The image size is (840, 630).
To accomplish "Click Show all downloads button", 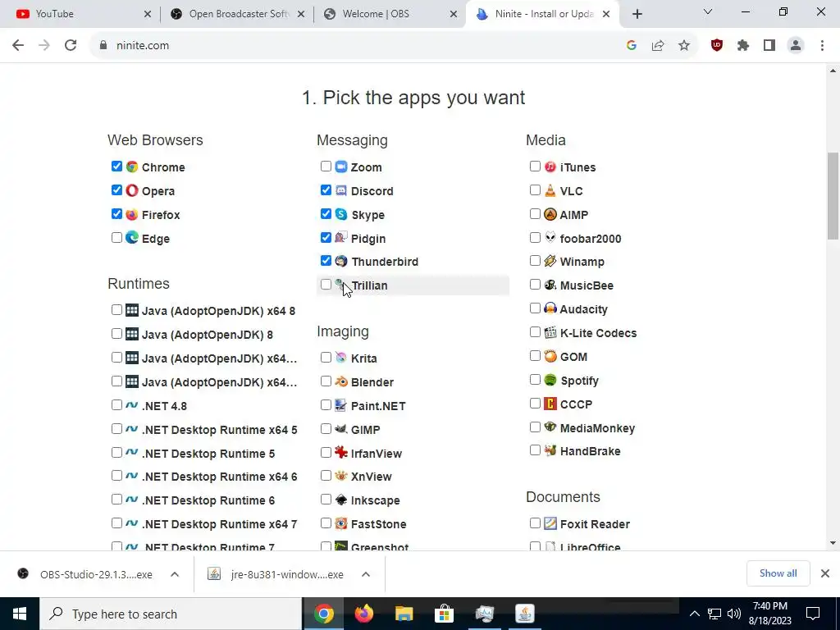I will click(778, 573).
